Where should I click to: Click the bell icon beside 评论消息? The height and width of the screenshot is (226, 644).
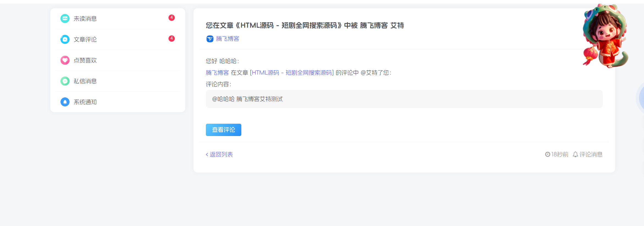(x=575, y=154)
